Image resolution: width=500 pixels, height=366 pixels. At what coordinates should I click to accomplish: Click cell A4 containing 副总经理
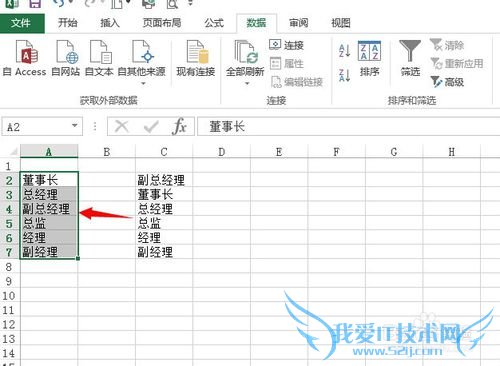coord(49,209)
